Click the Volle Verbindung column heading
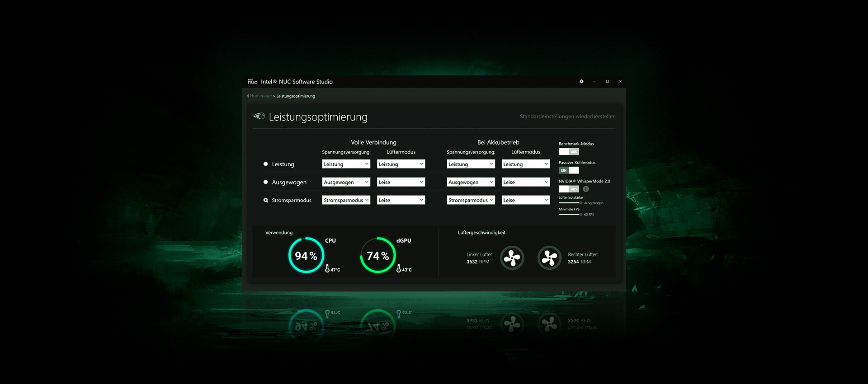This screenshot has width=868, height=384. pyautogui.click(x=373, y=142)
